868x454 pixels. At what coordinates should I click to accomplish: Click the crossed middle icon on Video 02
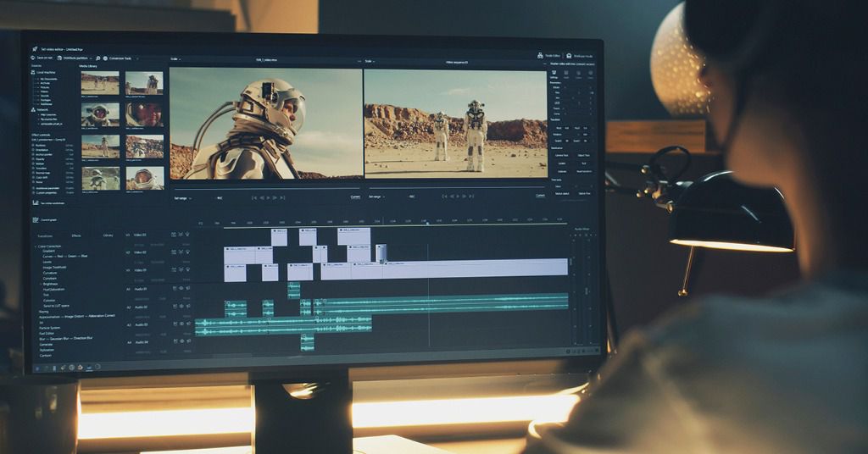tap(181, 252)
